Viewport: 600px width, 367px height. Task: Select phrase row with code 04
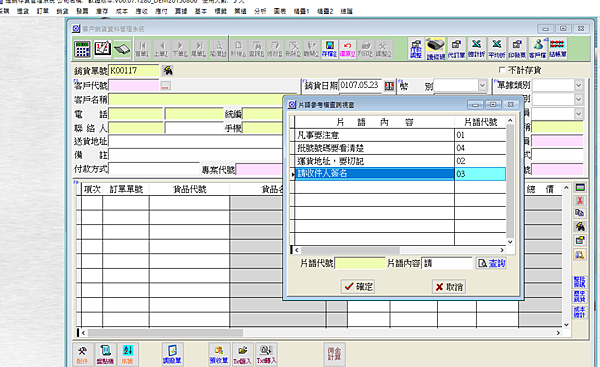point(400,148)
